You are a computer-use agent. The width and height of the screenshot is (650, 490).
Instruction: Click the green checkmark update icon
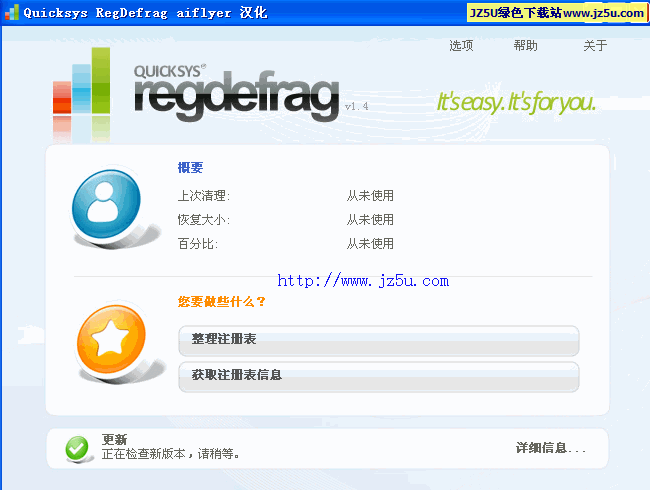[x=77, y=449]
